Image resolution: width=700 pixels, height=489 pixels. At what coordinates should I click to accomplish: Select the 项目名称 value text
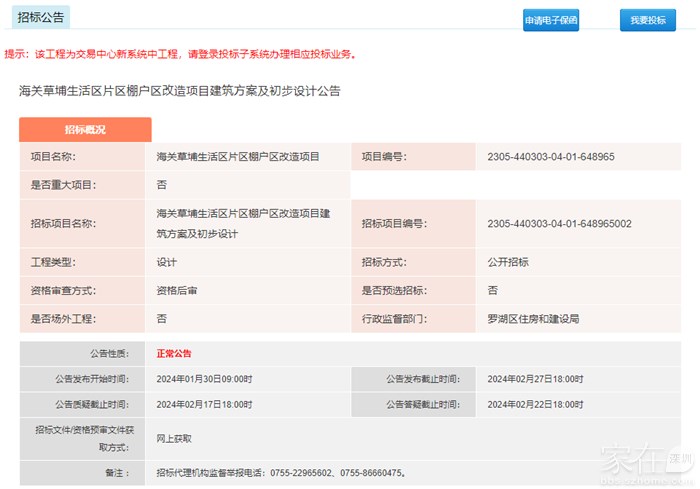(238, 157)
